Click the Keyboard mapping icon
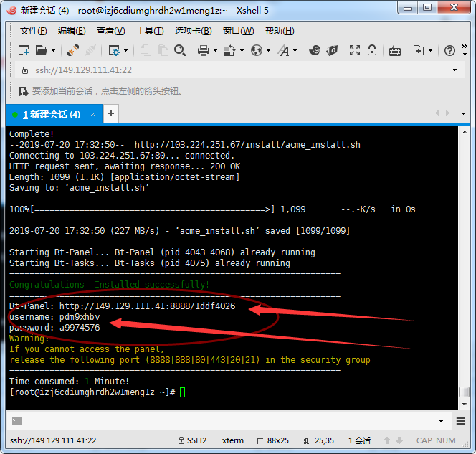 (x=395, y=51)
